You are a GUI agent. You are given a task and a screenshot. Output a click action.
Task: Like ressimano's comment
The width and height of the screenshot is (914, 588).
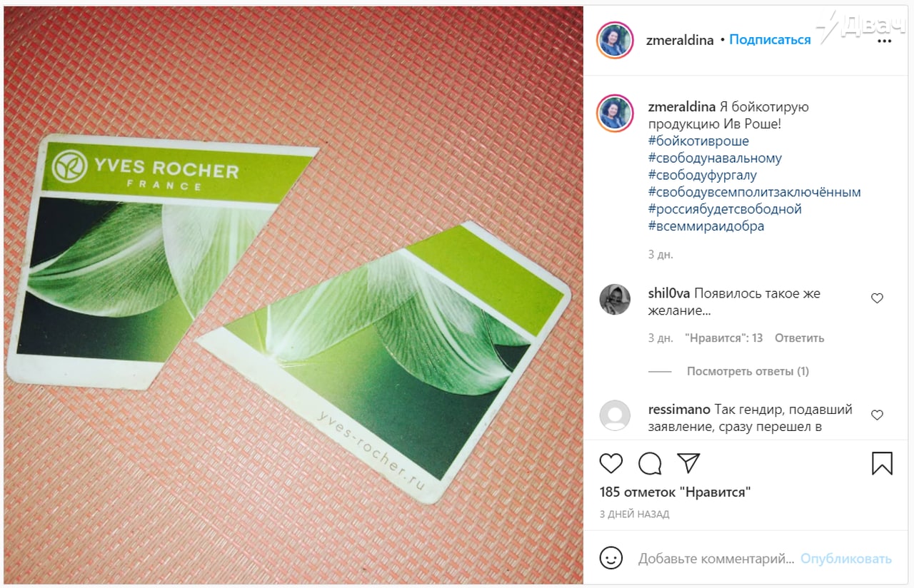(877, 415)
